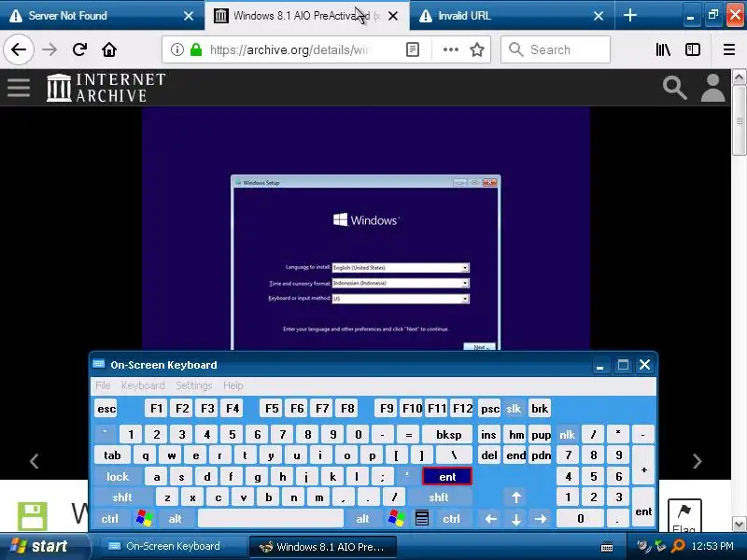Click the highlighted ent key

pyautogui.click(x=447, y=476)
